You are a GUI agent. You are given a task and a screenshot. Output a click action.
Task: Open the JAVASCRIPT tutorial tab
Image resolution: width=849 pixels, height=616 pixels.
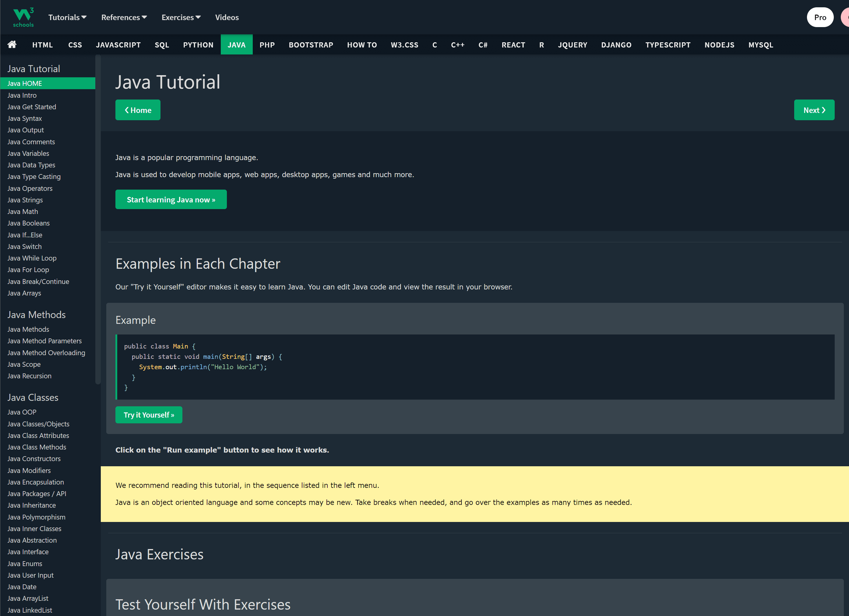pos(118,44)
